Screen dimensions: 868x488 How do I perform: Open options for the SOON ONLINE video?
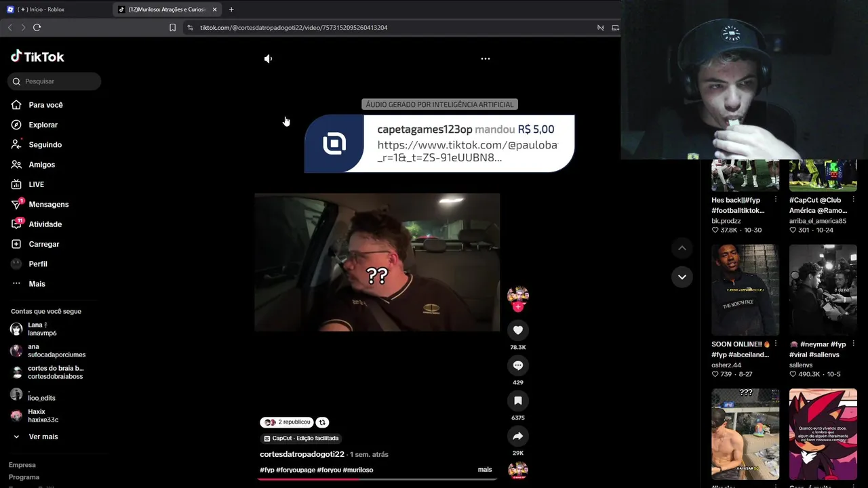776,344
